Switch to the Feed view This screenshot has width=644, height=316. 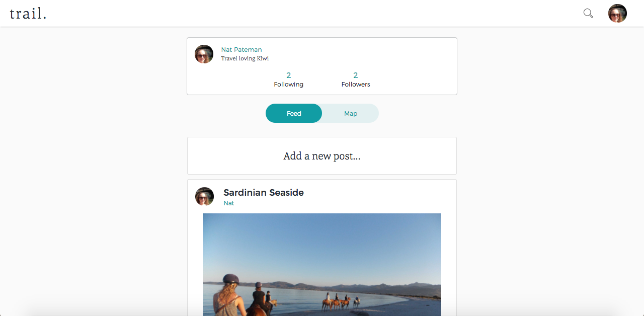(294, 113)
